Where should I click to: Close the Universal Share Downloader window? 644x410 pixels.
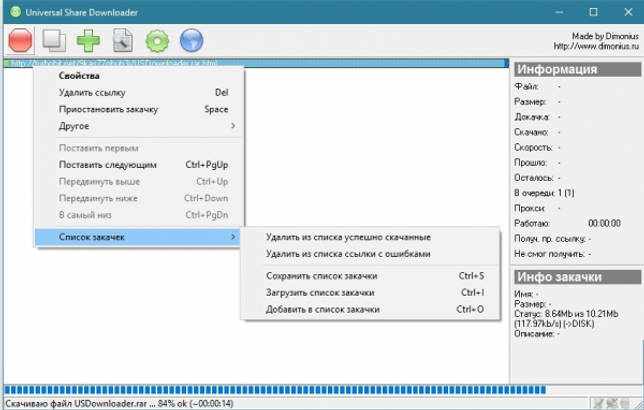[x=628, y=12]
